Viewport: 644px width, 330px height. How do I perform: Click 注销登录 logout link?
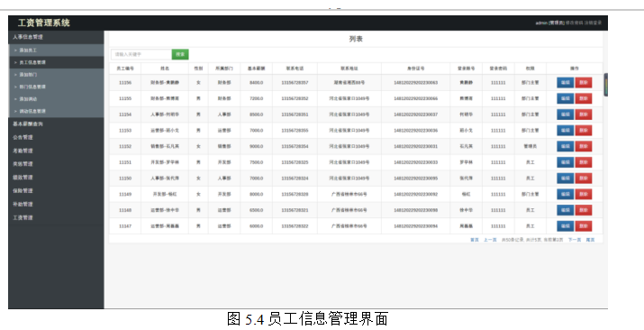click(593, 23)
